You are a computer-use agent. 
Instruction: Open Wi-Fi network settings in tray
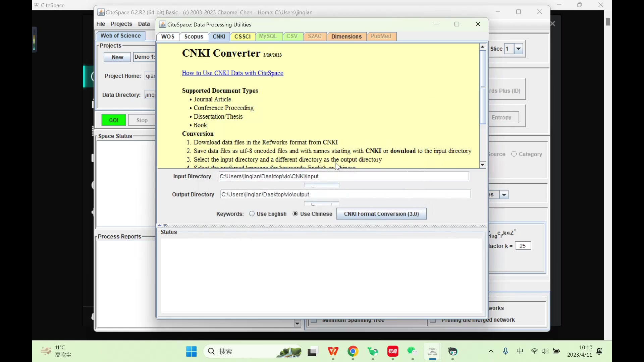tap(534, 351)
